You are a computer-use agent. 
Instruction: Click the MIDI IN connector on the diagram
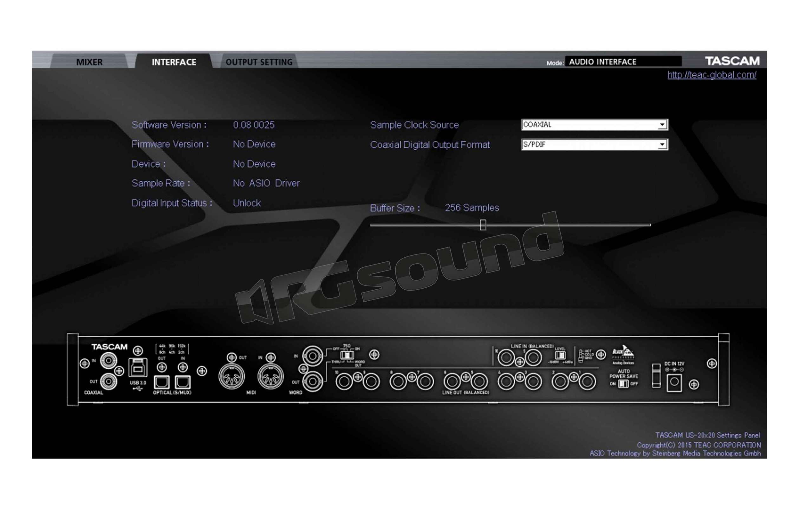pos(270,377)
